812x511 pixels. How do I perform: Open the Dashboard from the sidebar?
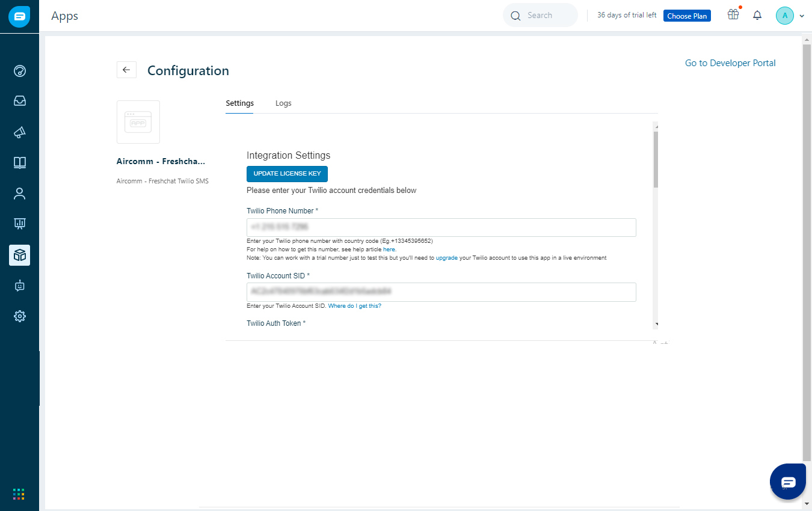tap(19, 71)
